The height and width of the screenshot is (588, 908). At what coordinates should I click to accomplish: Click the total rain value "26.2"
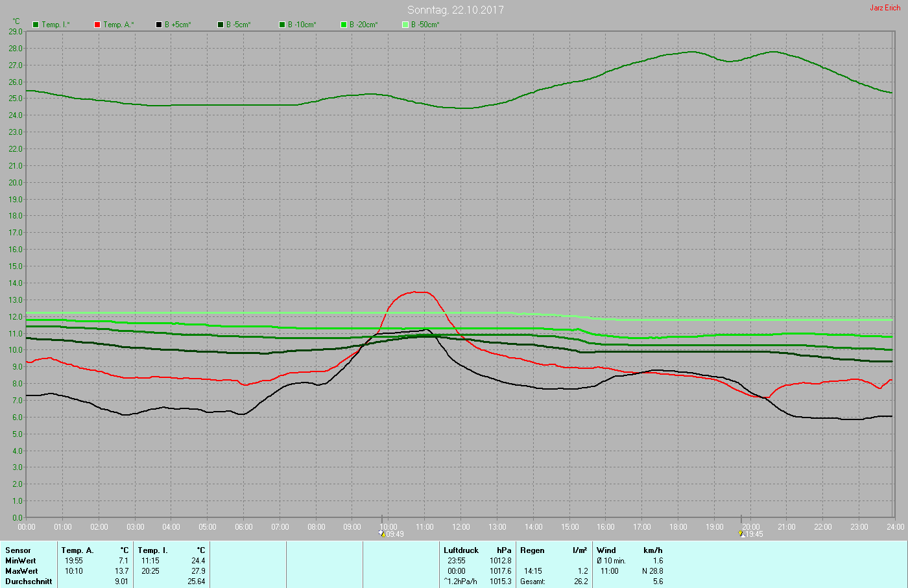pyautogui.click(x=581, y=582)
